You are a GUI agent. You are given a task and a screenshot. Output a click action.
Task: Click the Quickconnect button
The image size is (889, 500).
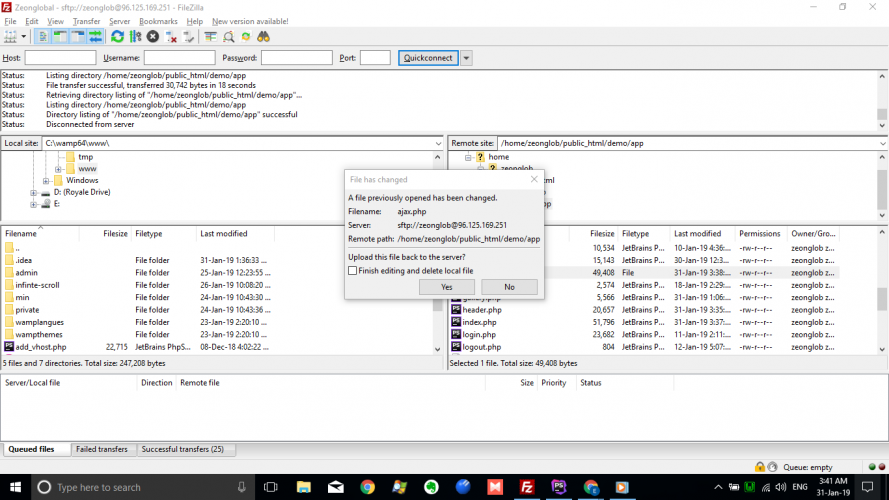point(428,58)
